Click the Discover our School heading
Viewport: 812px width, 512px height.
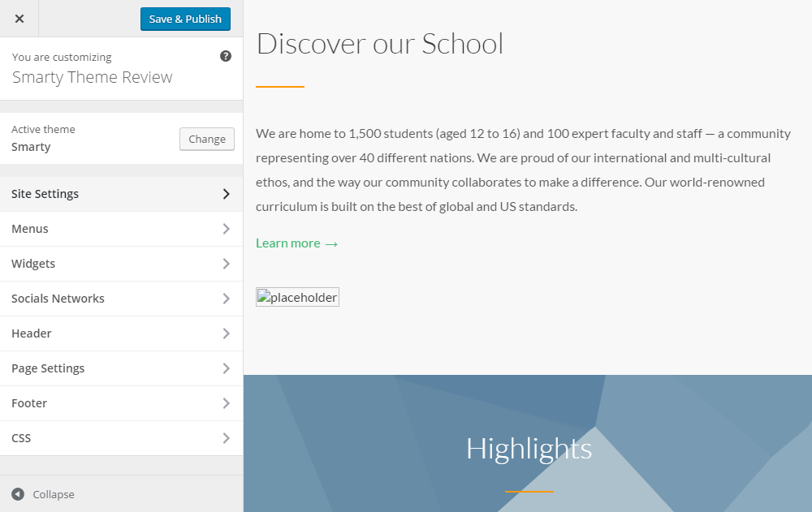[x=379, y=44]
